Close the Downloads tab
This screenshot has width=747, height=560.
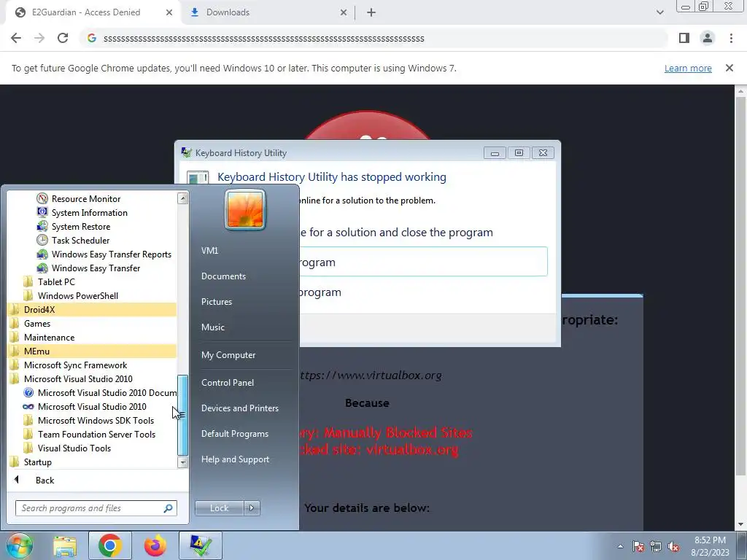(x=344, y=12)
